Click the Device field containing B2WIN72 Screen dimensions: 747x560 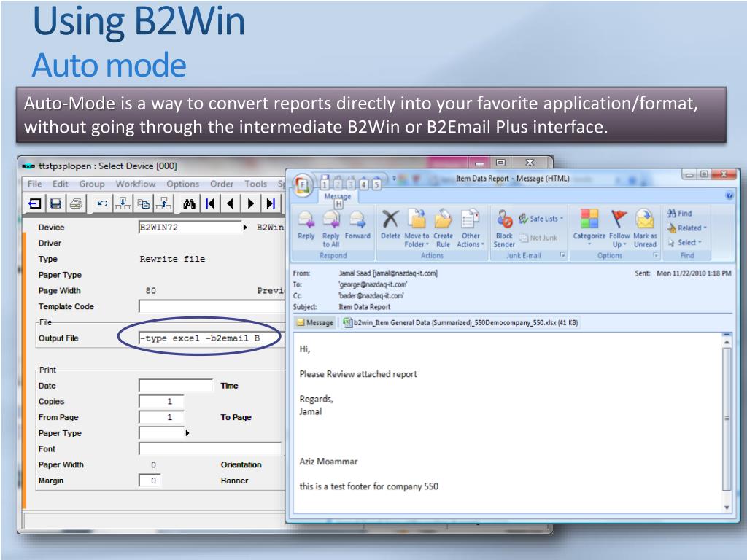190,227
